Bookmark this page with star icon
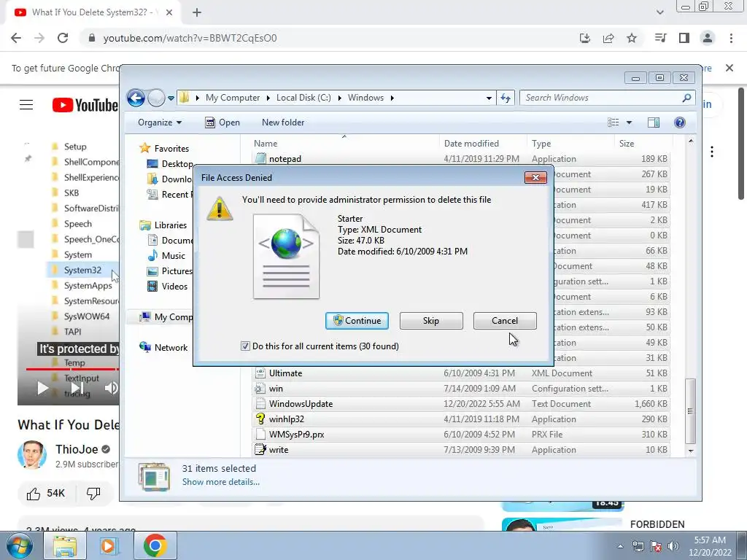 pos(632,38)
